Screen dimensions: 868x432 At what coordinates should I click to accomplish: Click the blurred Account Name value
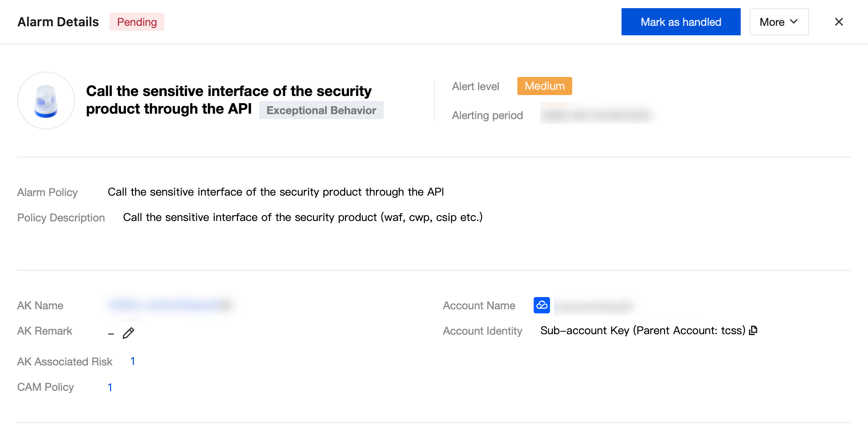(x=593, y=307)
